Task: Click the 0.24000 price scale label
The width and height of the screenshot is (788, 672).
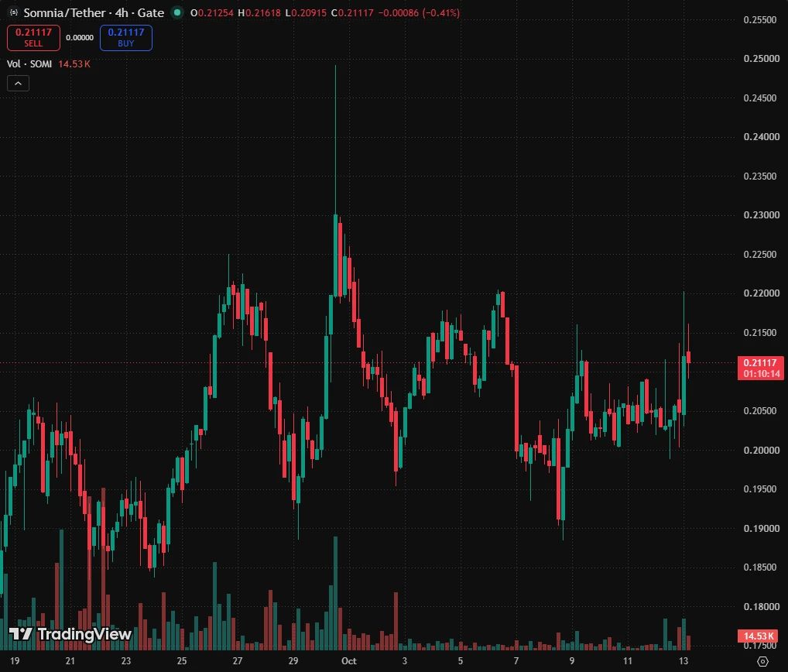Action: pos(760,137)
